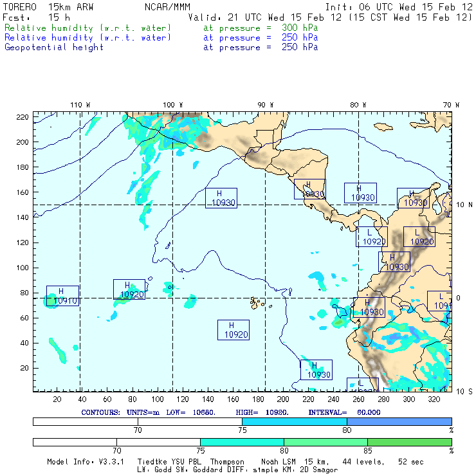The width and height of the screenshot is (476, 476).
Task: Select the 'Tiedtke' scheme label
Action: click(152, 462)
